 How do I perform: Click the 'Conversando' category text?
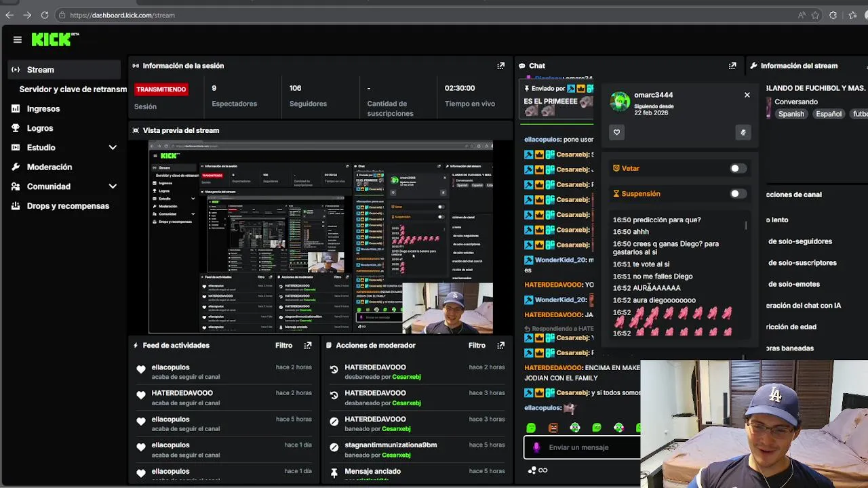pos(796,102)
